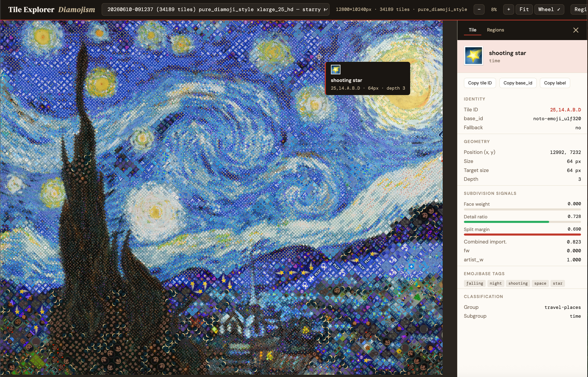588x377 pixels.
Task: Switch to the Tile tab
Action: pos(472,30)
